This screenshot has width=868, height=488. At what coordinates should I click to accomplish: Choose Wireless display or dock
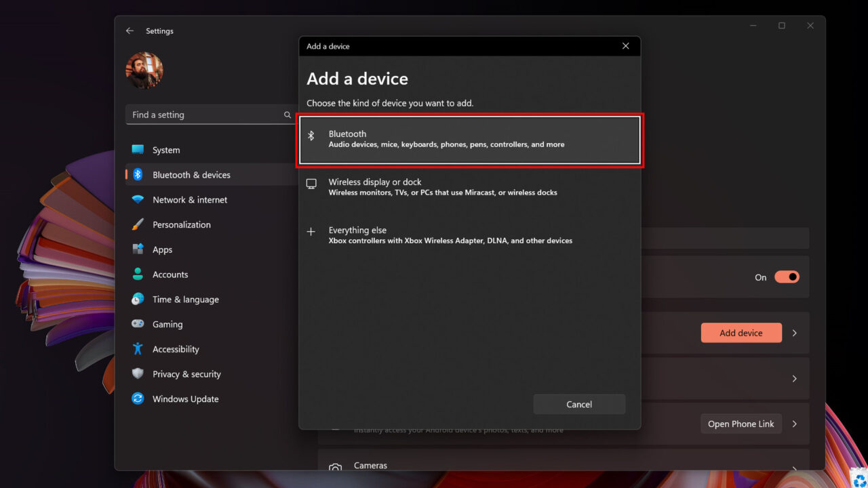pos(470,186)
